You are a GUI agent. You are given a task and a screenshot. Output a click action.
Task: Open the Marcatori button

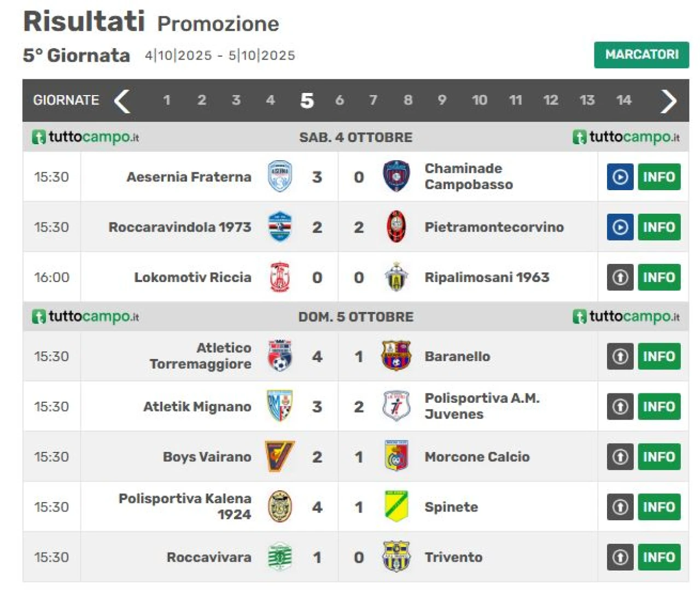641,55
